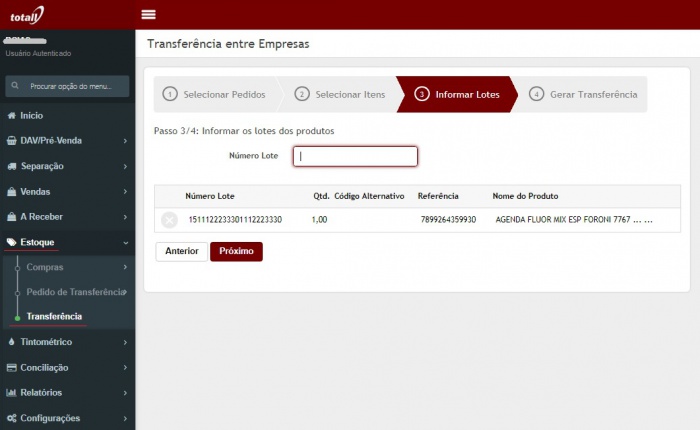This screenshot has width=700, height=430.
Task: Expand the Conciliação menu chevron
Action: [125, 367]
